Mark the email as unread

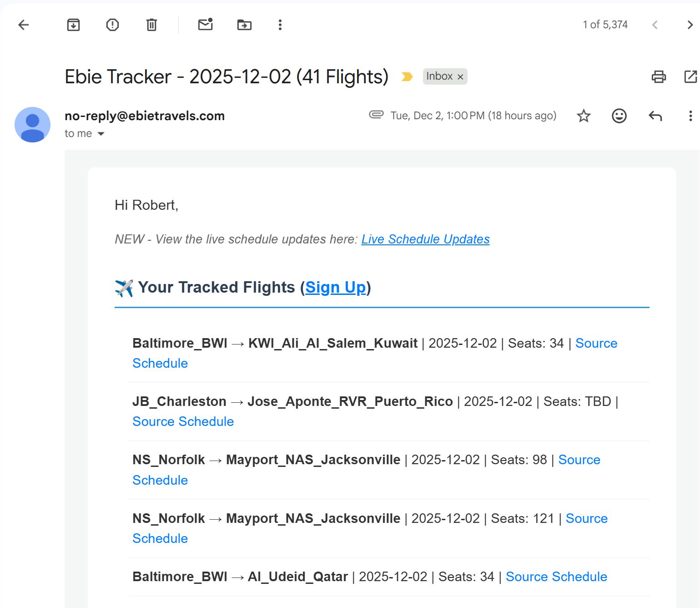(206, 25)
